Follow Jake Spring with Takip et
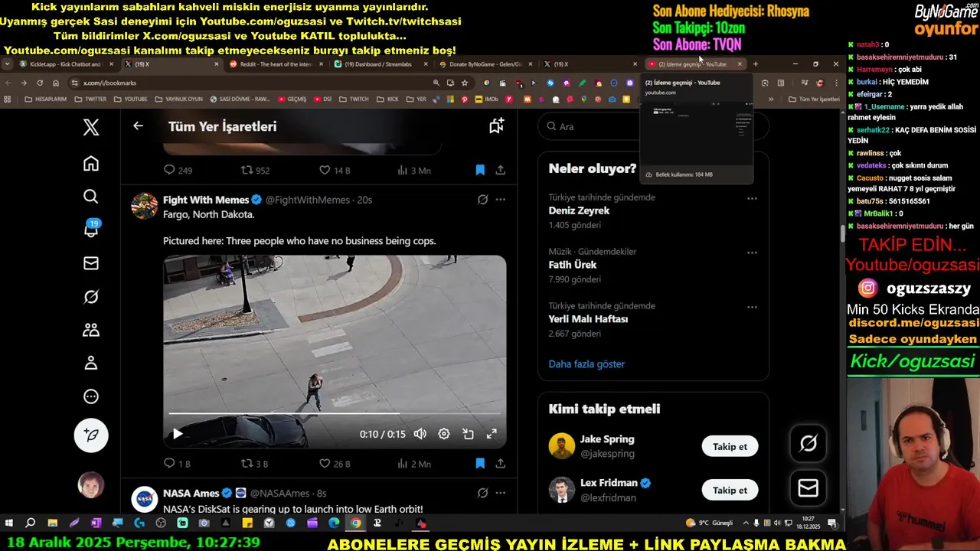Image resolution: width=980 pixels, height=551 pixels. pyautogui.click(x=730, y=446)
